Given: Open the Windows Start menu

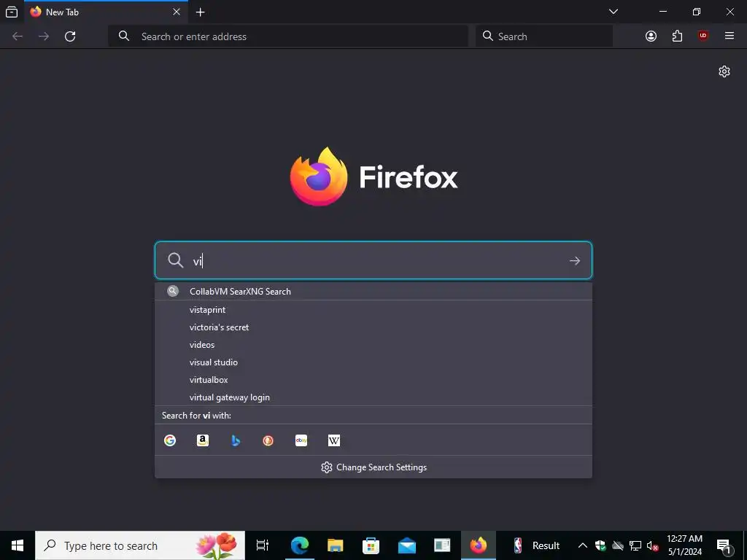Looking at the screenshot, I should (x=18, y=545).
